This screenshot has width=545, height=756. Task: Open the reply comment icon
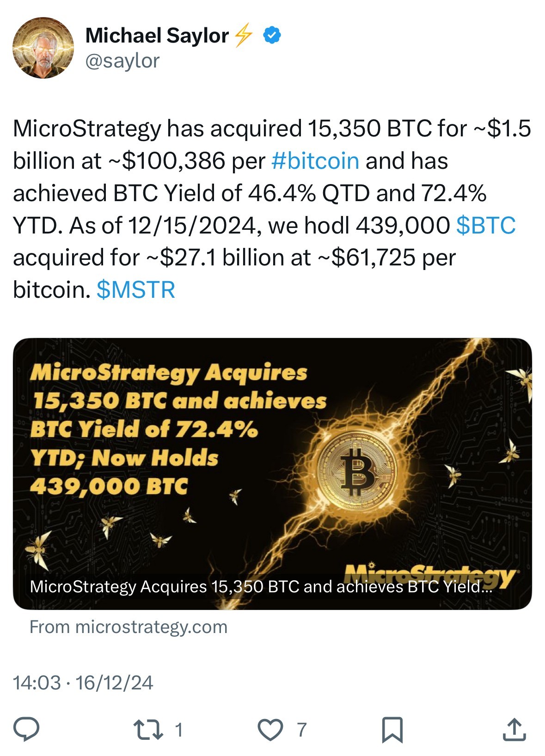point(26,729)
